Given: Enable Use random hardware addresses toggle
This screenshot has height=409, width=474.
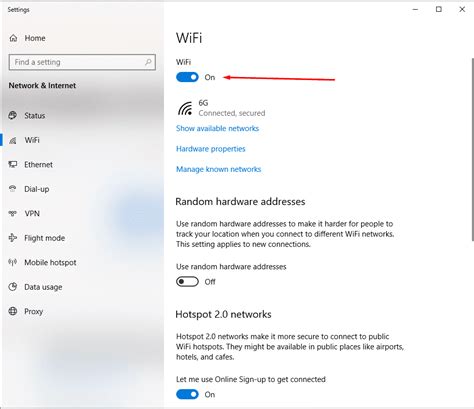Looking at the screenshot, I should point(187,282).
